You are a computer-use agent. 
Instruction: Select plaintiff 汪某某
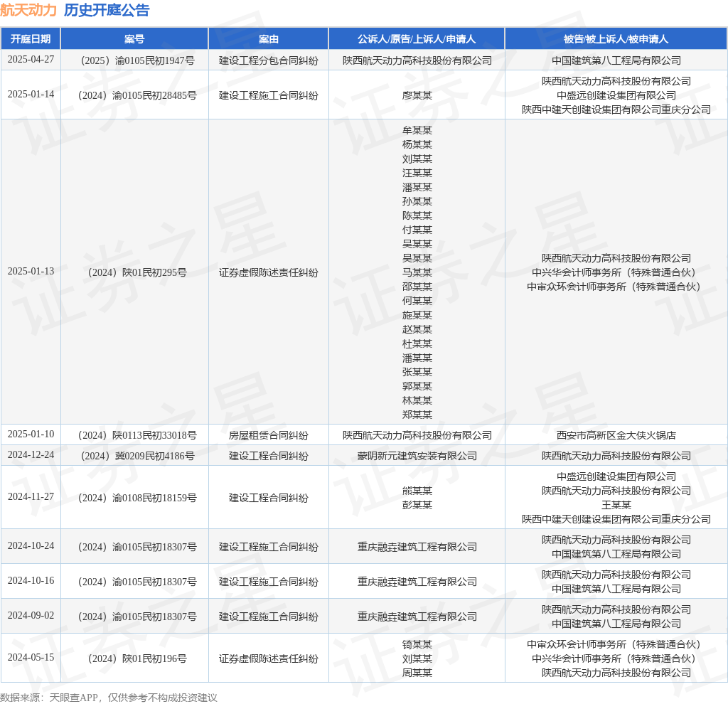click(x=417, y=173)
